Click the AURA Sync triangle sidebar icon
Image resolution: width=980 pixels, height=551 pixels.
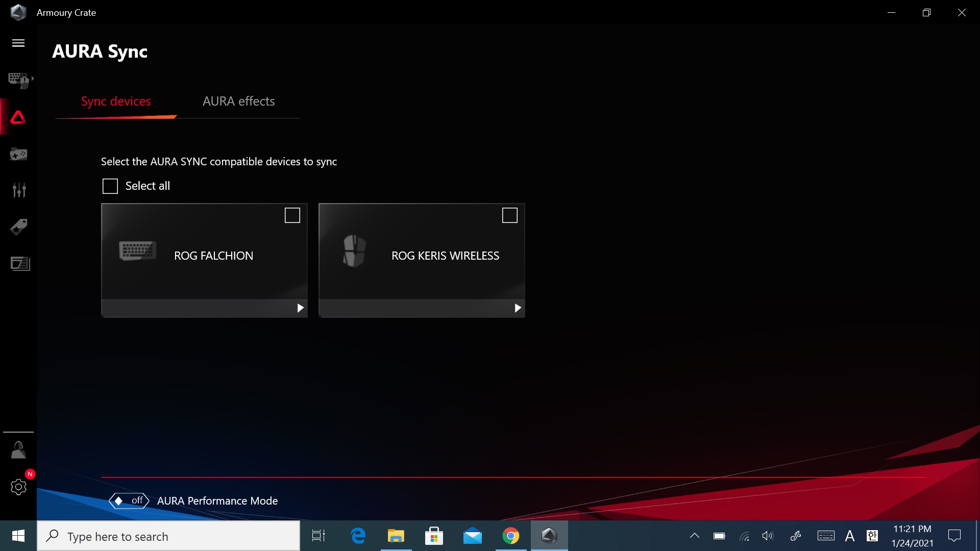pos(18,117)
